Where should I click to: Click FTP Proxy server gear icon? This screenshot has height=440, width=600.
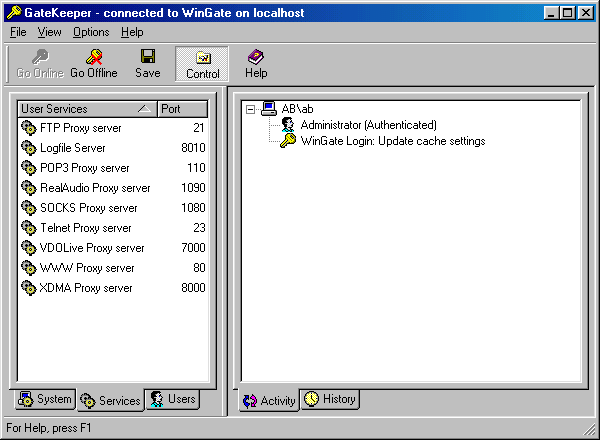tap(29, 128)
